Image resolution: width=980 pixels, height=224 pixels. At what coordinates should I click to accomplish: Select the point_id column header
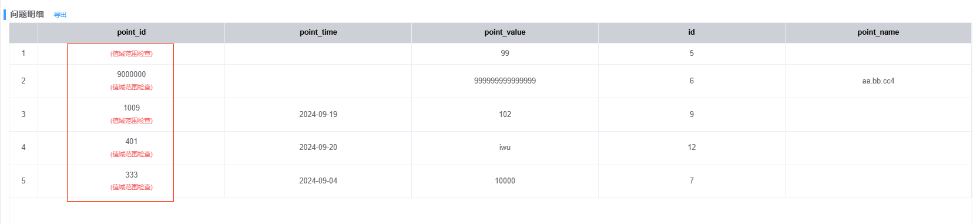[x=131, y=32]
